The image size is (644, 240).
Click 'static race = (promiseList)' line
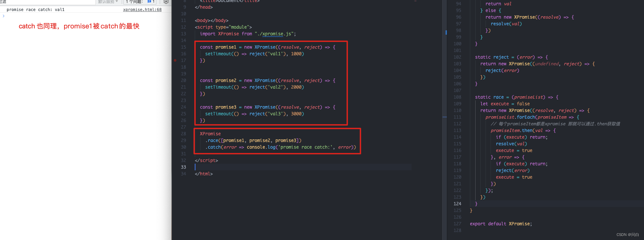coord(517,97)
